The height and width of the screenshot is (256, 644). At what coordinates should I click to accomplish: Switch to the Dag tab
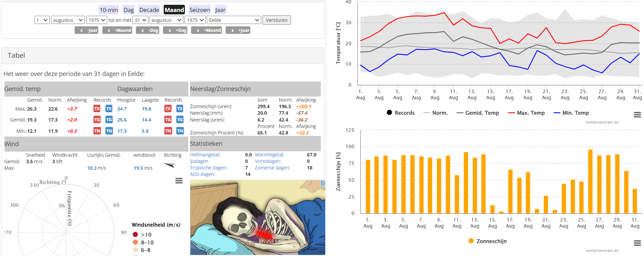tap(129, 10)
